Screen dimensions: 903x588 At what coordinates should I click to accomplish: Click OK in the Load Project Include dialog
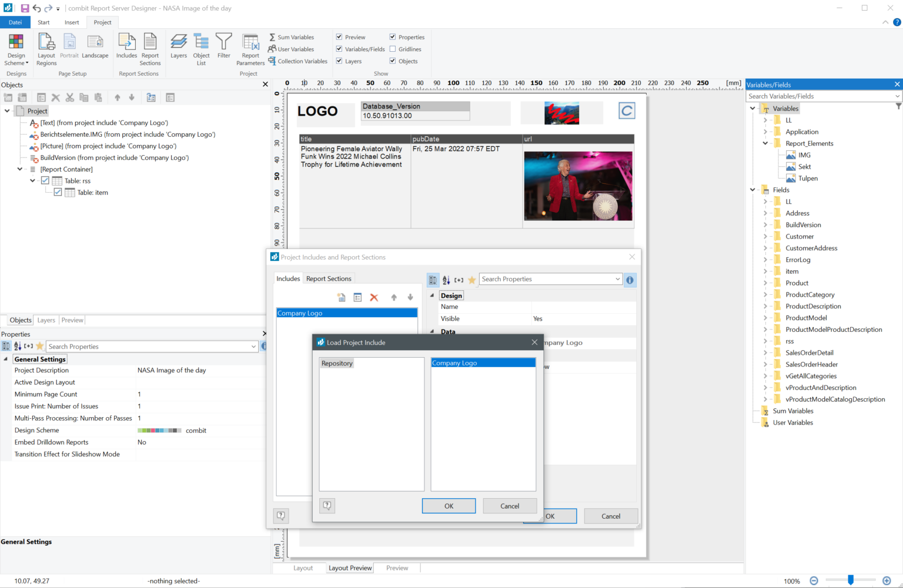[x=449, y=506]
